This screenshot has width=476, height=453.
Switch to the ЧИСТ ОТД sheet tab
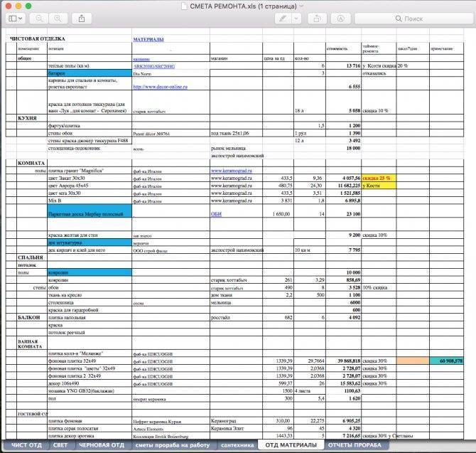click(x=26, y=445)
